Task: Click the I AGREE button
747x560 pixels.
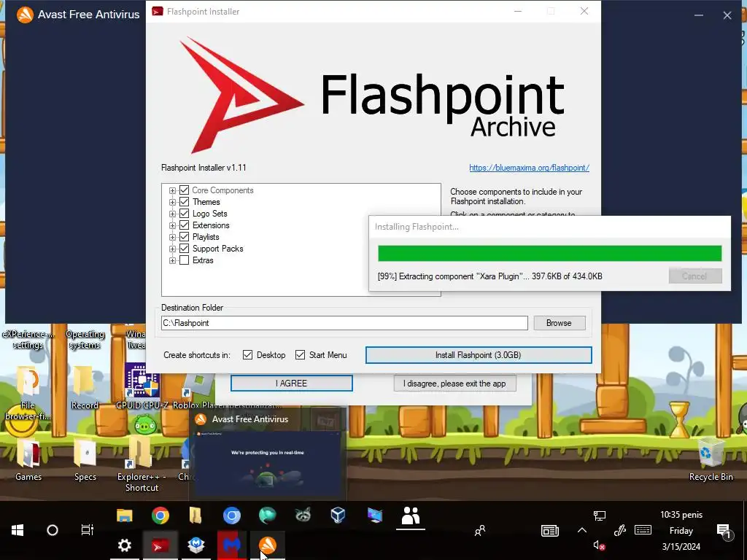Action: 292,384
